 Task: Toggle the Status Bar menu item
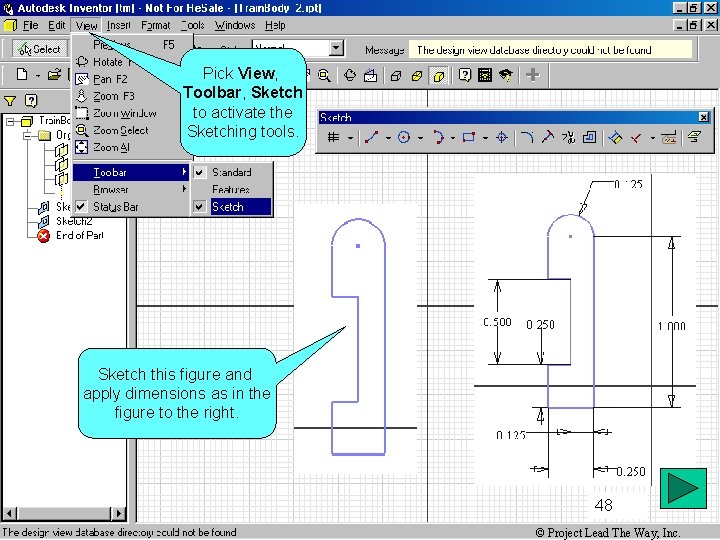click(131, 207)
